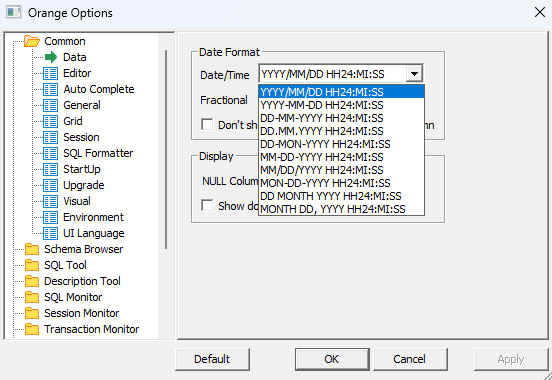Click the Description Tool folder icon
552x380 pixels.
[x=32, y=281]
